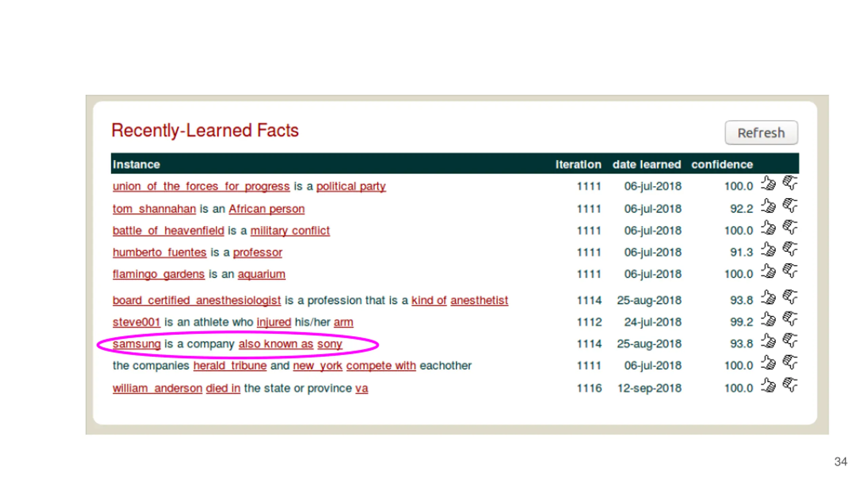
Task: Thumbs up the william_anderson fact
Action: point(768,385)
